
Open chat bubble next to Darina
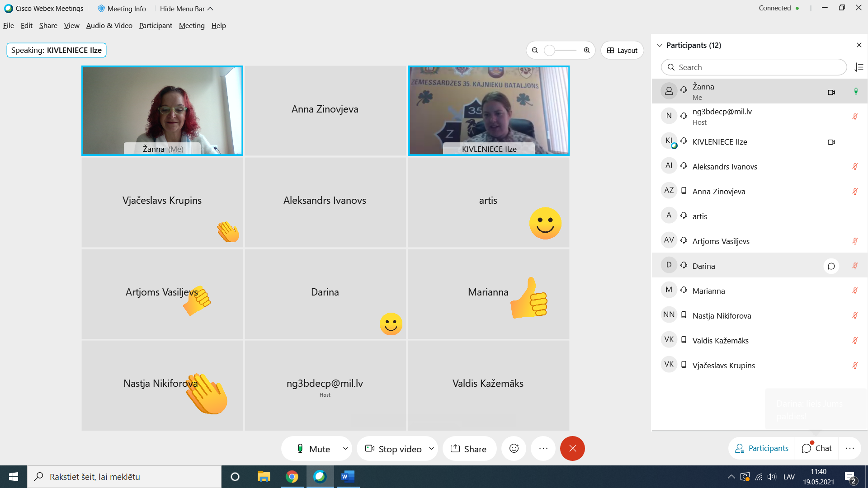(831, 266)
